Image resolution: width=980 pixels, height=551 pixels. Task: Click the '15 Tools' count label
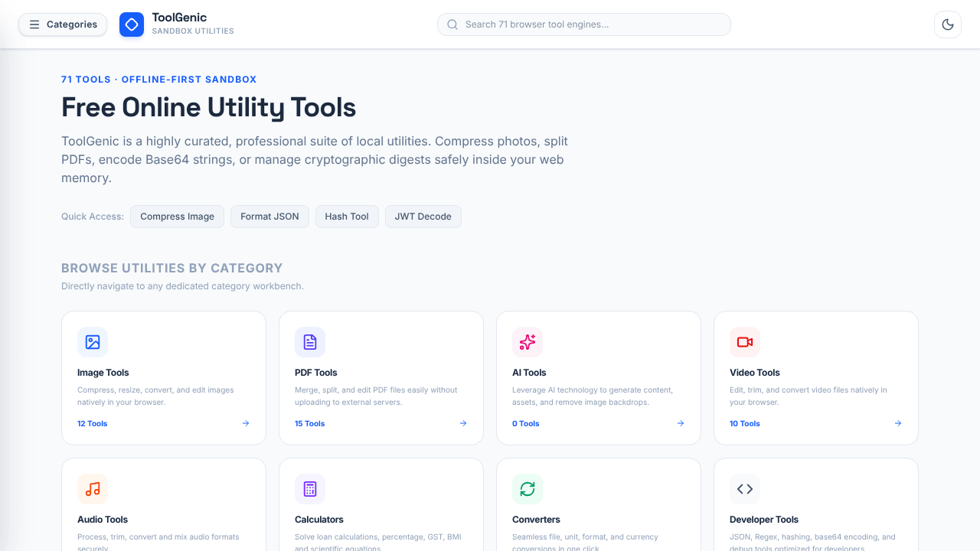310,423
